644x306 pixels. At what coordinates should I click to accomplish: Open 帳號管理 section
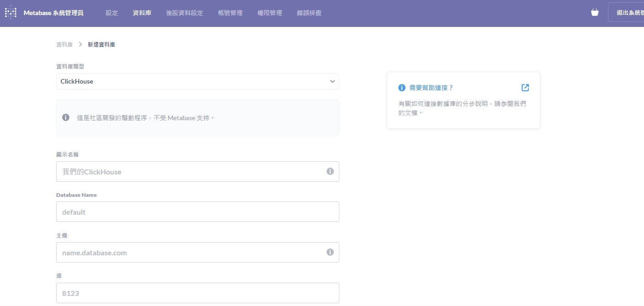(230, 13)
